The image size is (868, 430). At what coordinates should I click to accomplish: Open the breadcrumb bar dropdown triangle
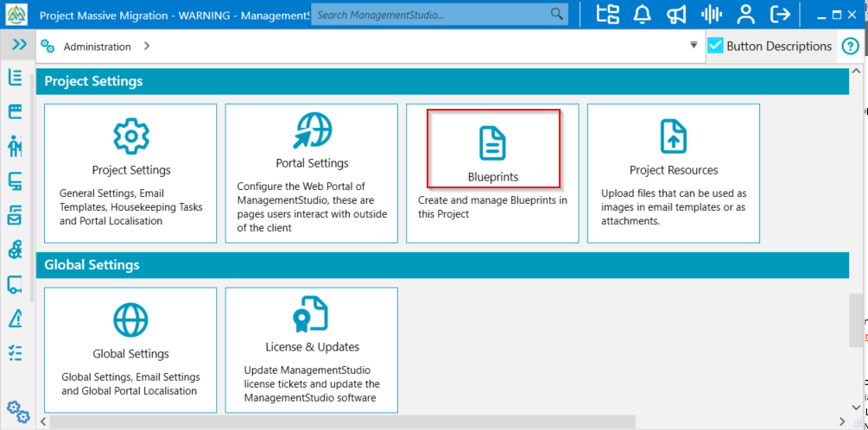(694, 46)
